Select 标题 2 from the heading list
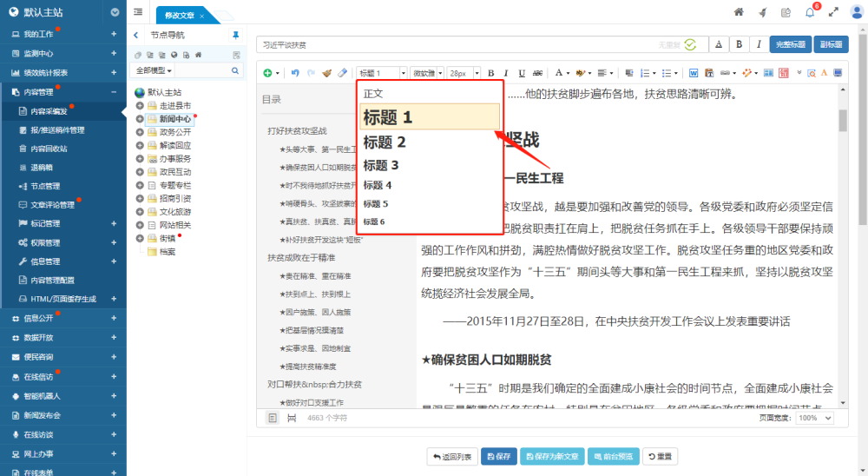Screen dimensions: 868x476 click(x=385, y=142)
